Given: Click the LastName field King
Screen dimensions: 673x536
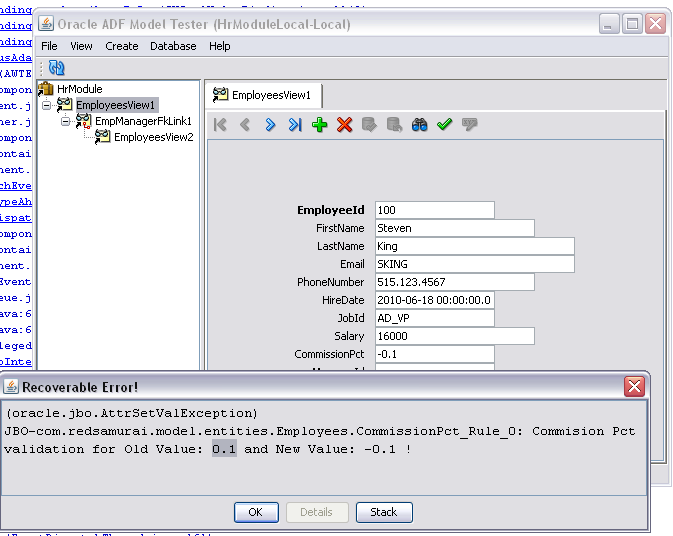Looking at the screenshot, I should point(475,246).
